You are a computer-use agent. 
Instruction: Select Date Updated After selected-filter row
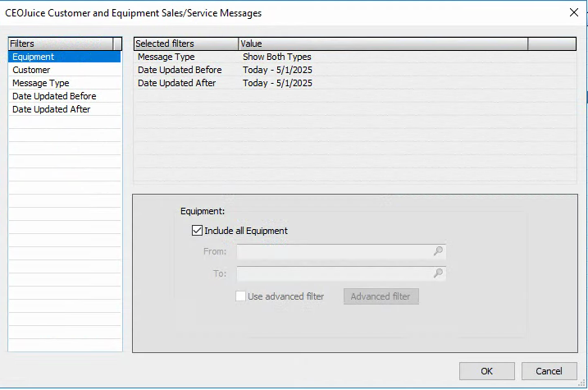pyautogui.click(x=355, y=83)
